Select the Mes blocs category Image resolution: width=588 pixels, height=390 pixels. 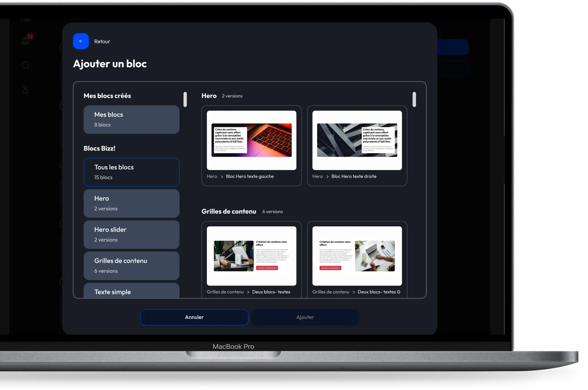[131, 120]
